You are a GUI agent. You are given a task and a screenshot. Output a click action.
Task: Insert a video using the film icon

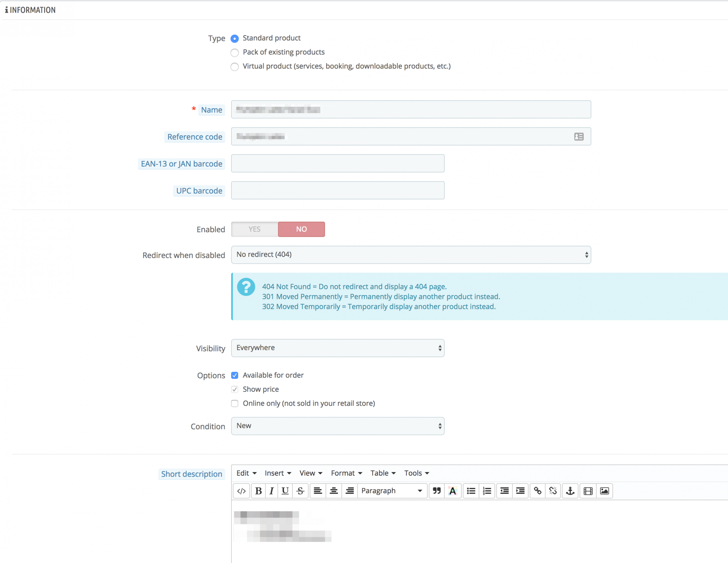point(588,491)
